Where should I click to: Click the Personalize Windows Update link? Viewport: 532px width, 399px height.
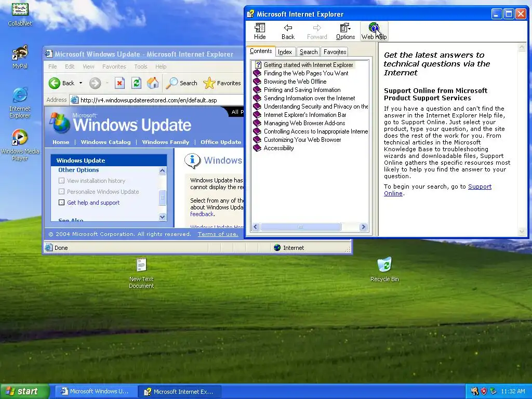tap(103, 192)
